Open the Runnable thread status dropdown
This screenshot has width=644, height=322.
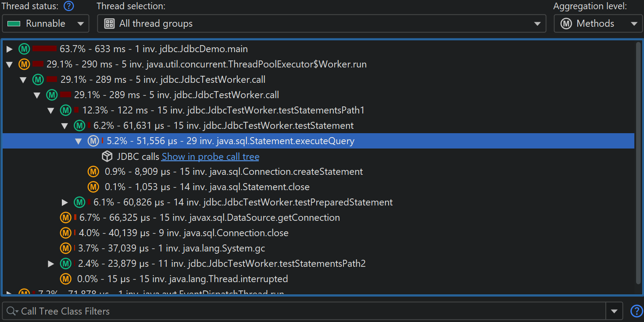click(x=46, y=24)
